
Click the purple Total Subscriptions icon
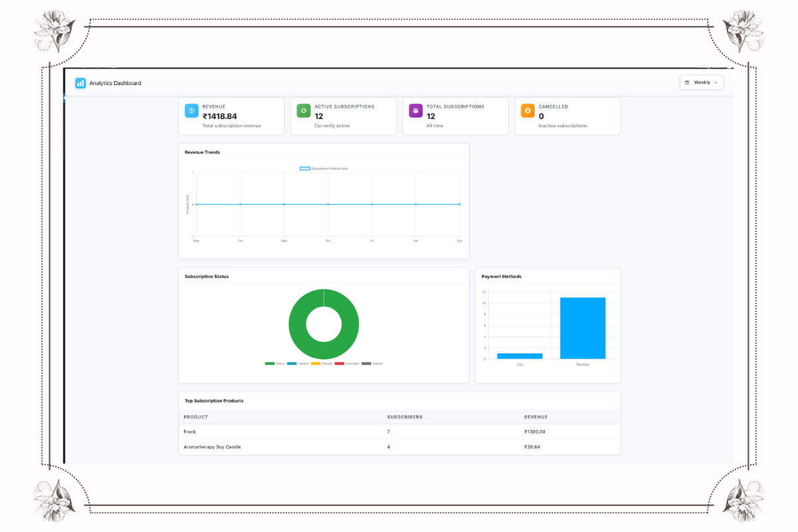(416, 110)
